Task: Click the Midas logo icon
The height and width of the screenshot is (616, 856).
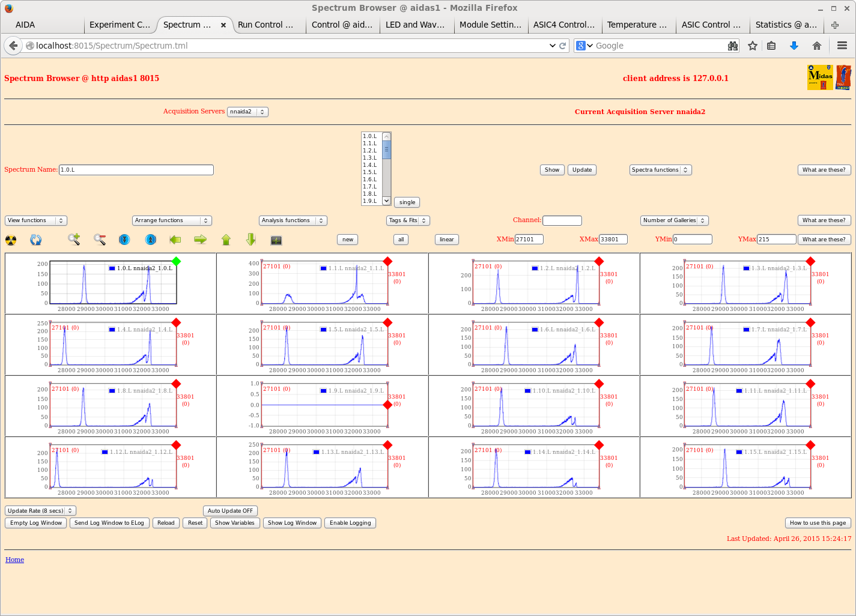Action: [820, 77]
